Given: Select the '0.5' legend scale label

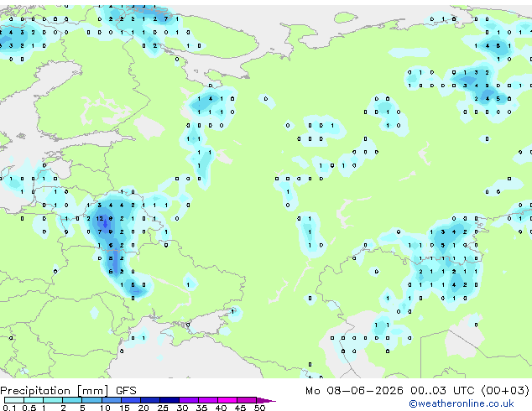Looking at the screenshot, I should (29, 408).
